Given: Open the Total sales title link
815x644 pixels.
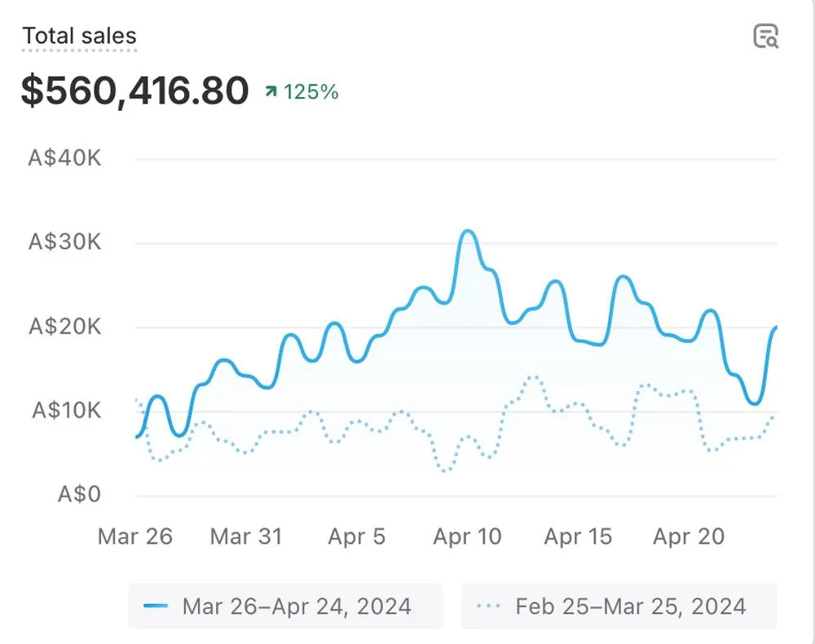Looking at the screenshot, I should [x=79, y=37].
